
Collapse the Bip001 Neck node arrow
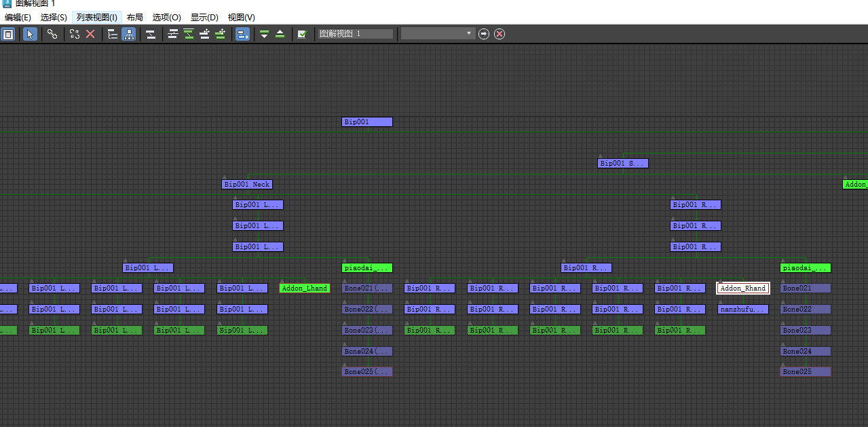pos(225,178)
